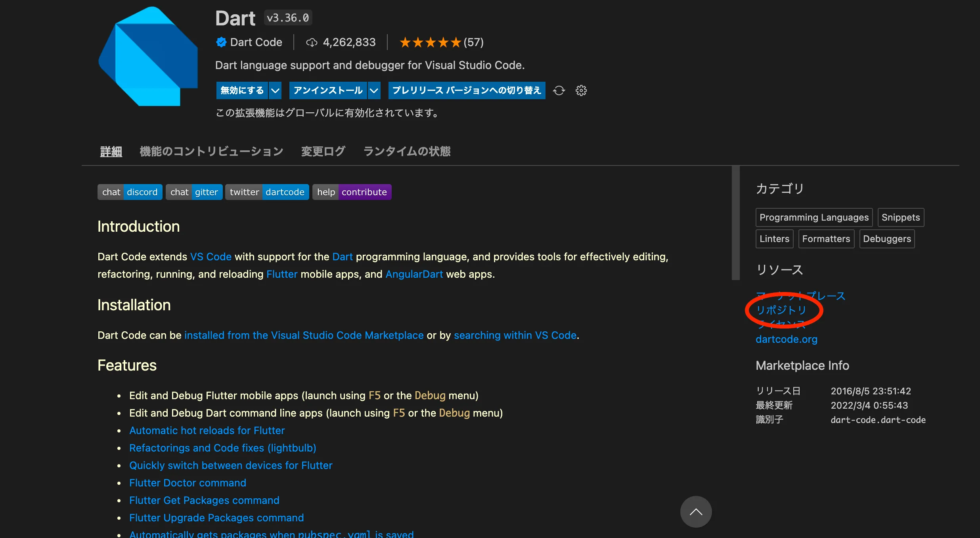This screenshot has width=980, height=538.
Task: Open the Flutter Doctor command link
Action: point(188,483)
